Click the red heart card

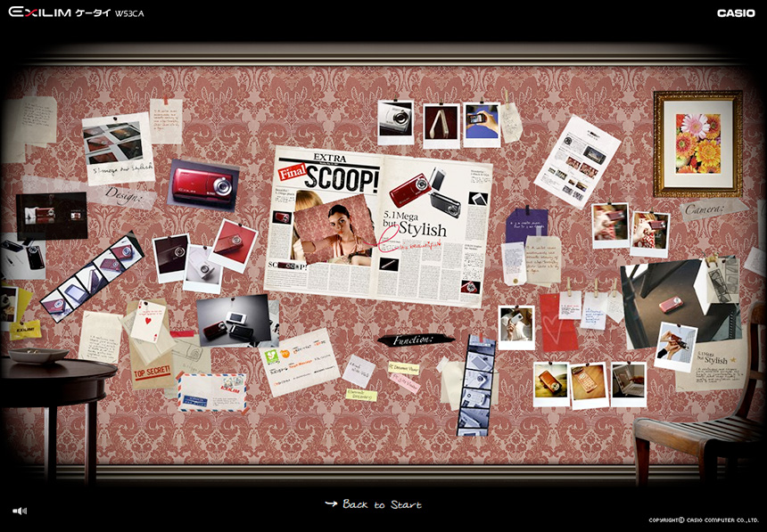[x=557, y=323]
